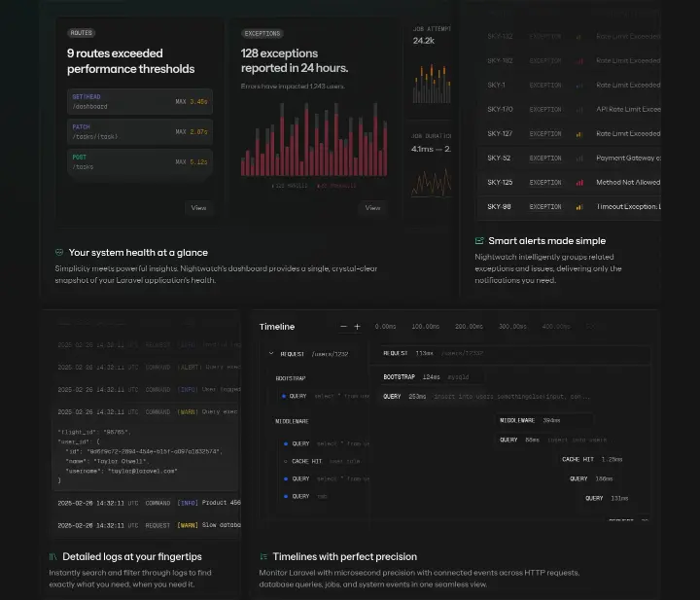This screenshot has height=600, width=700.
Task: Click the [INFO] Product 456 log line
Action: 149,503
